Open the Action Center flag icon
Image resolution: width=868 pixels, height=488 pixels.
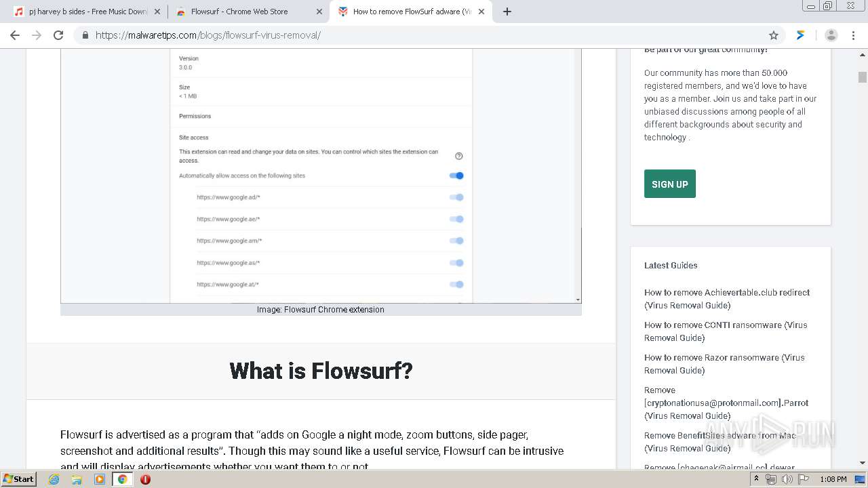pyautogui.click(x=804, y=479)
